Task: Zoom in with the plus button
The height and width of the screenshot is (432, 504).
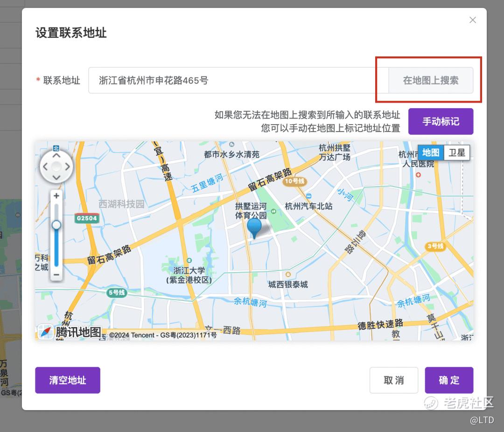Action: pos(56,196)
